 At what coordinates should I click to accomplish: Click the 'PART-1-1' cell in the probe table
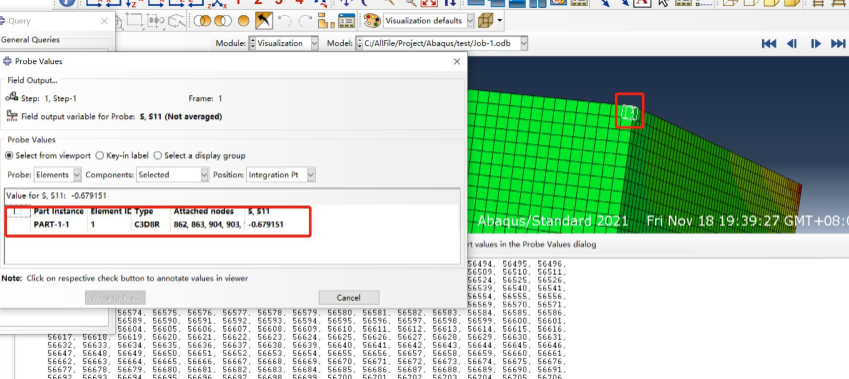[51, 224]
